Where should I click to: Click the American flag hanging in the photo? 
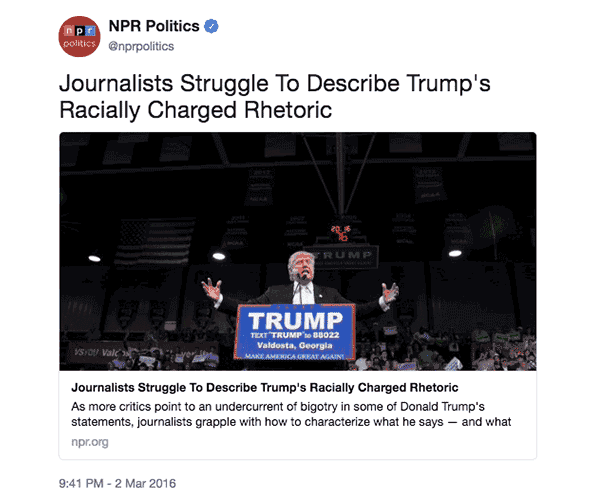pos(155,242)
